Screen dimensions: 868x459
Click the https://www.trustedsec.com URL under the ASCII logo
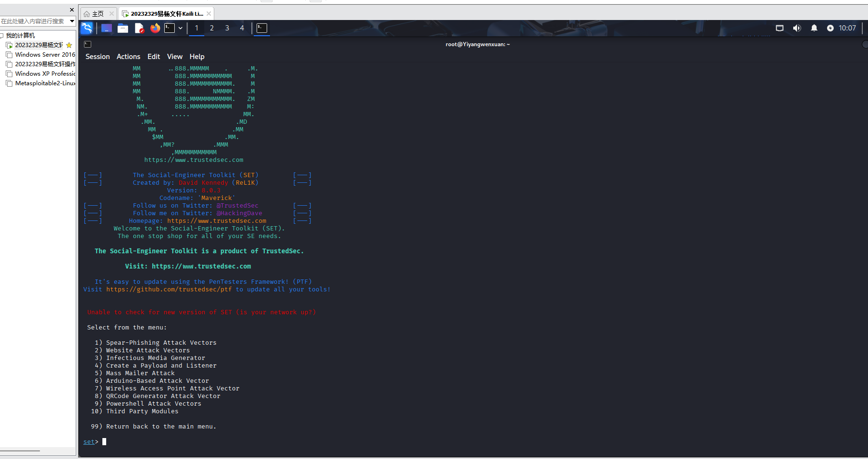(x=194, y=160)
